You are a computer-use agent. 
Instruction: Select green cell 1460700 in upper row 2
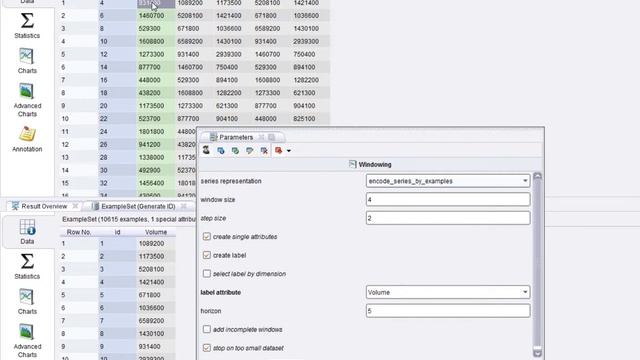coord(156,16)
